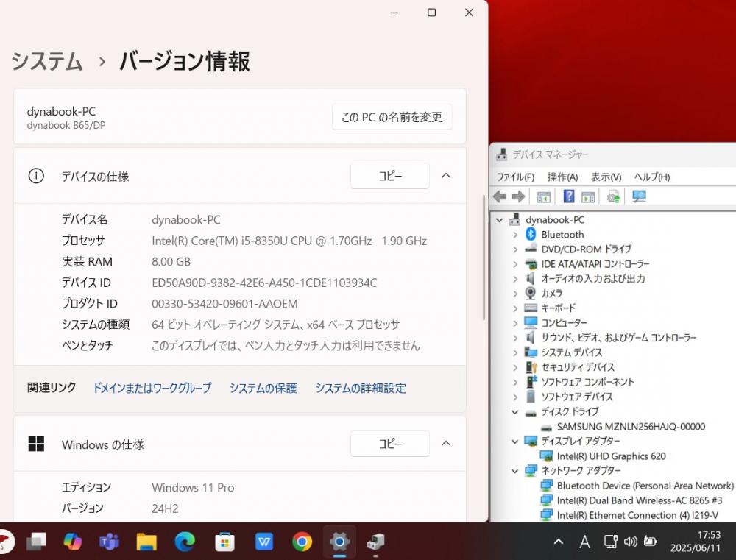Collapse ネットワーク アダプター node
Image resolution: width=736 pixels, height=560 pixels.
click(515, 471)
